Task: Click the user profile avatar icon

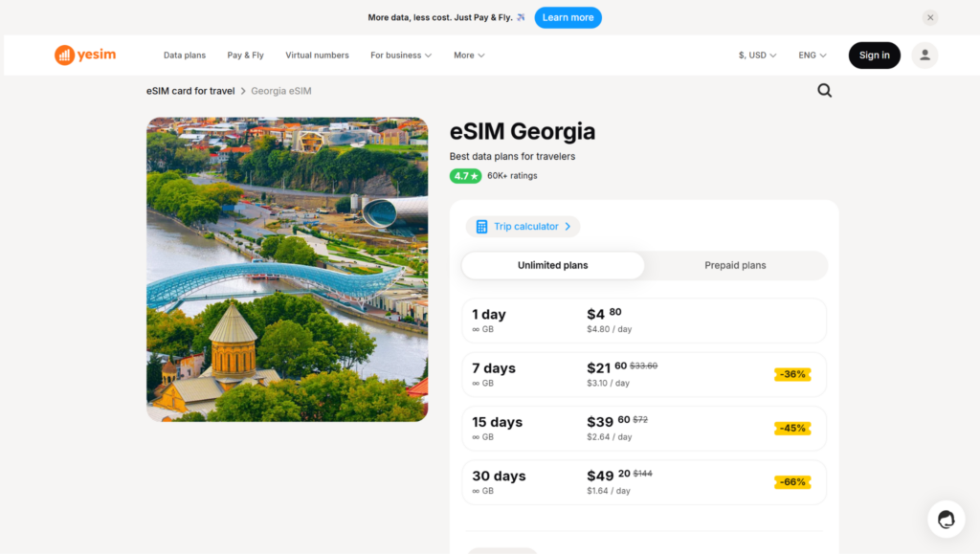Action: tap(924, 55)
